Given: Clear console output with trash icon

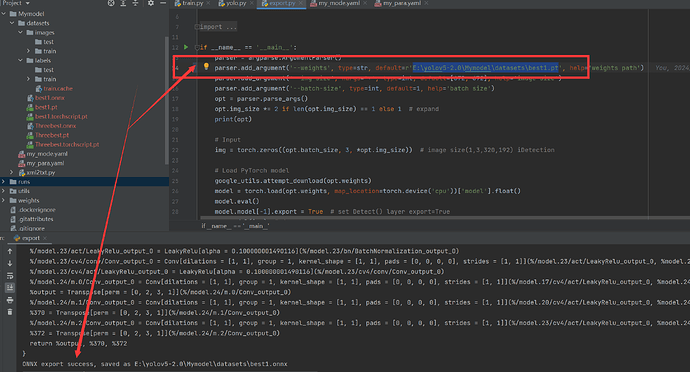Looking at the screenshot, I should 10,312.
